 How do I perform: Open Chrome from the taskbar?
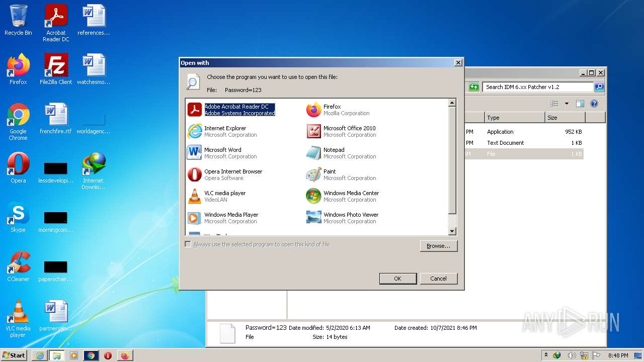tap(91, 355)
